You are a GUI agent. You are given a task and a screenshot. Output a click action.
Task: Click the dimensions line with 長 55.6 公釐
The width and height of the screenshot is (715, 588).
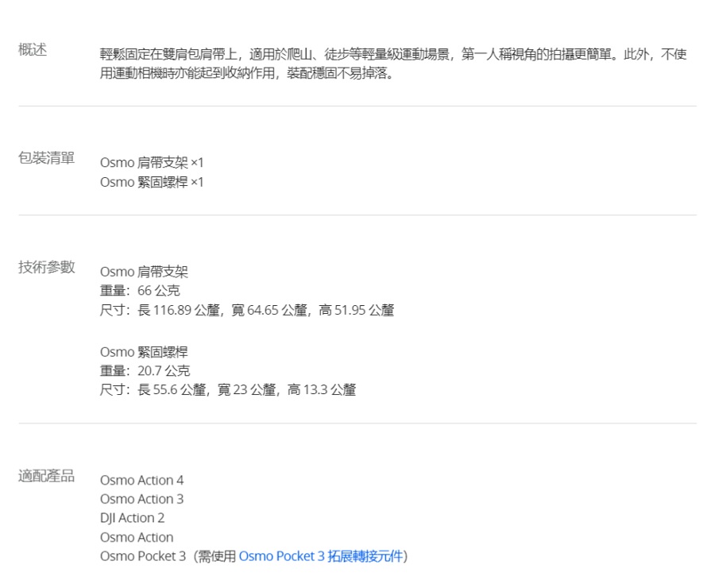click(227, 390)
